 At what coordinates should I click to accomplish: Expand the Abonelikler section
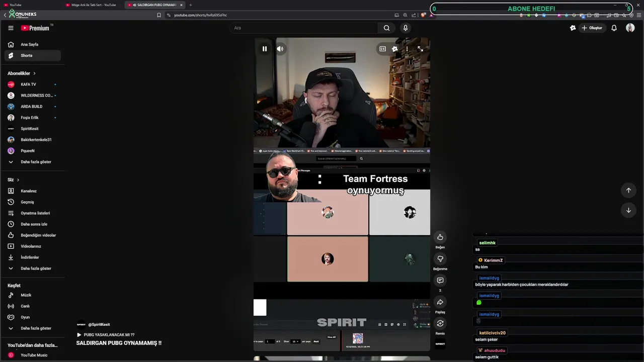[22, 73]
